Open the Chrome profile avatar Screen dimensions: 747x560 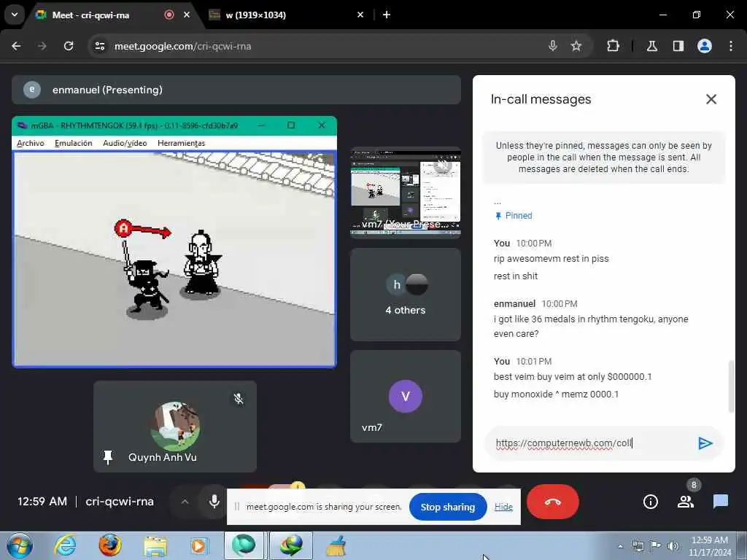coord(704,46)
